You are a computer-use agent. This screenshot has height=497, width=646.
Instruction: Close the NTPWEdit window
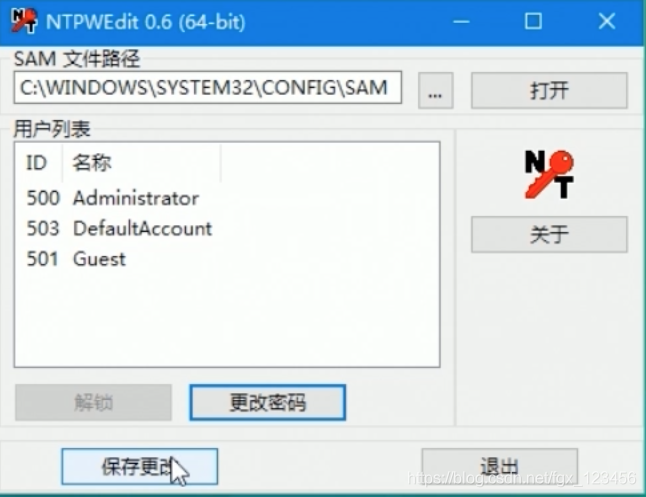pos(606,21)
